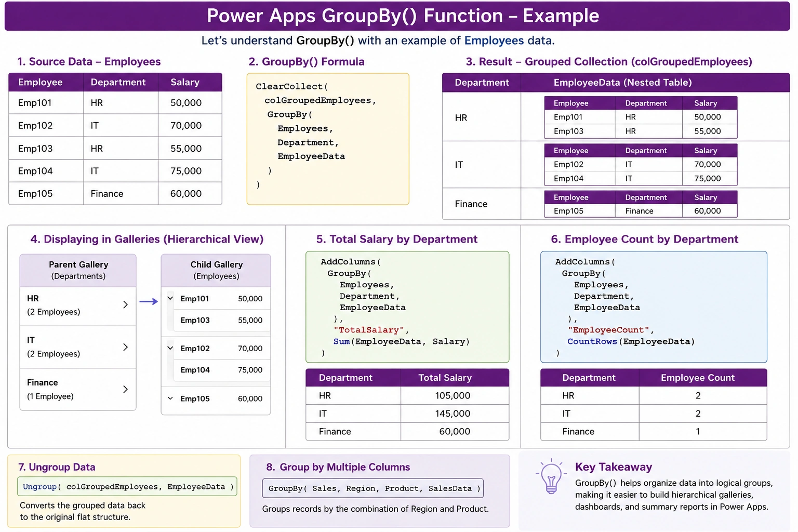
Task: Click the EmployeeData (Nested Table) column header
Action: [x=622, y=83]
